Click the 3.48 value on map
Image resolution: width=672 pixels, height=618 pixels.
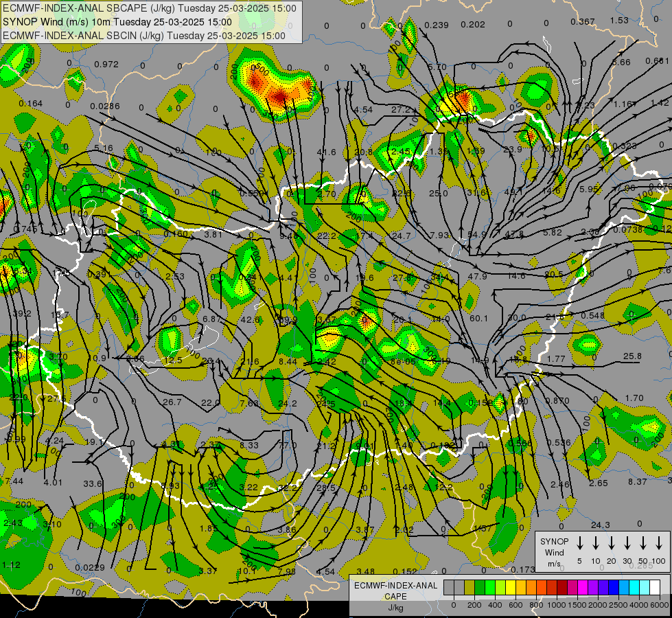pyautogui.click(x=366, y=571)
